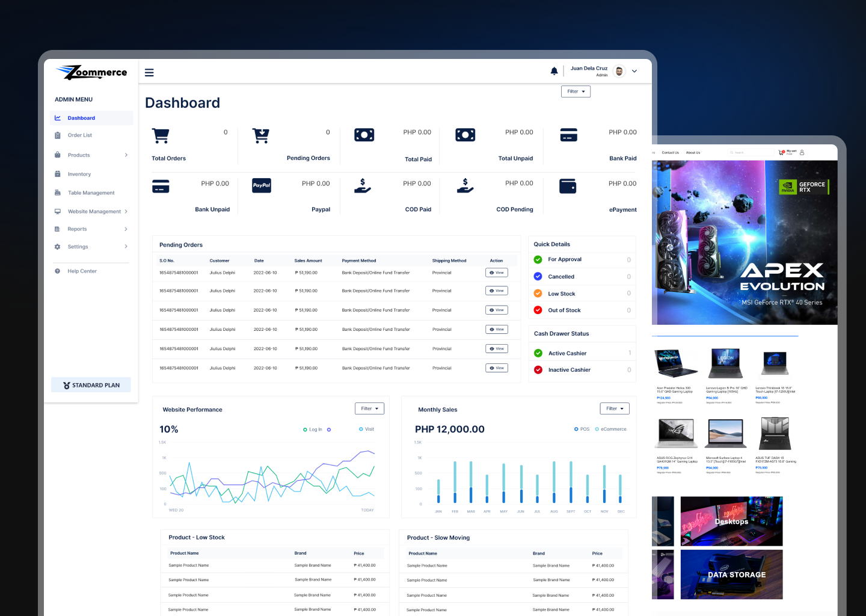Screen dimensions: 866x616
Task: Toggle the POS series in Monthly Sales legend
Action: (x=582, y=430)
